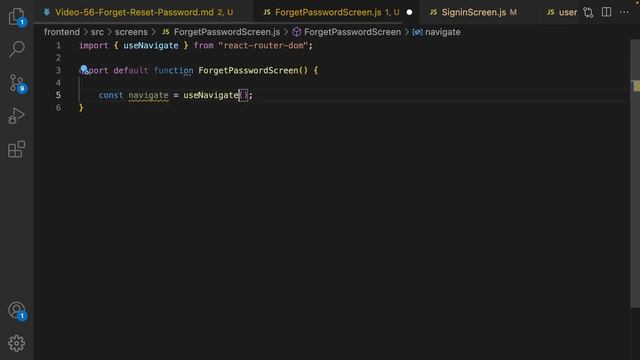The height and width of the screenshot is (360, 640).
Task: Click the vertical scrollbar of the editor
Action: click(635, 173)
